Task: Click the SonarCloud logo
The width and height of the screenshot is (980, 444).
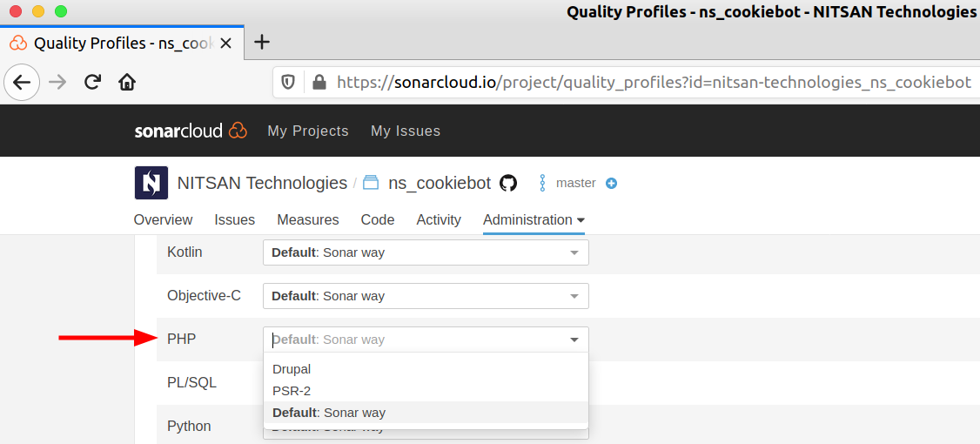Action: 191,131
